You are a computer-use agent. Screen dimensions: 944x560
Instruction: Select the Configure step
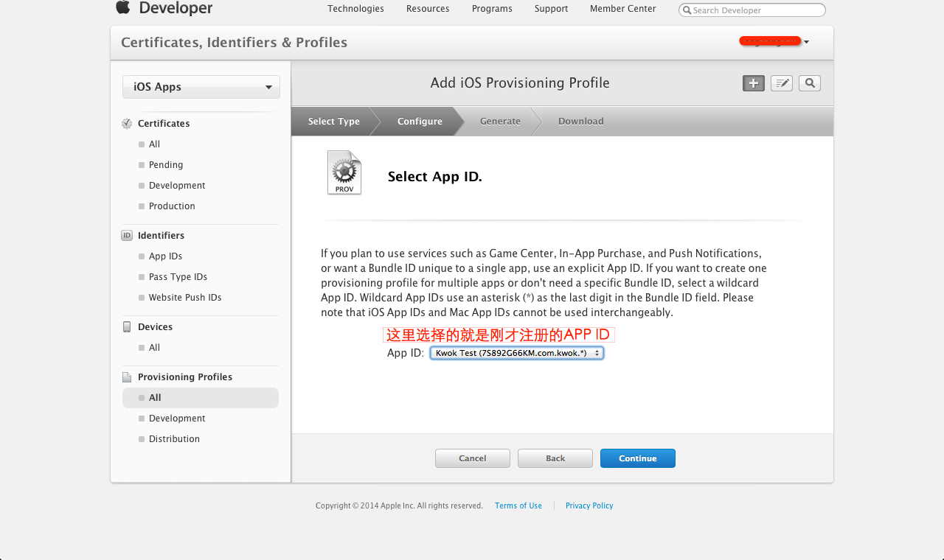click(420, 122)
